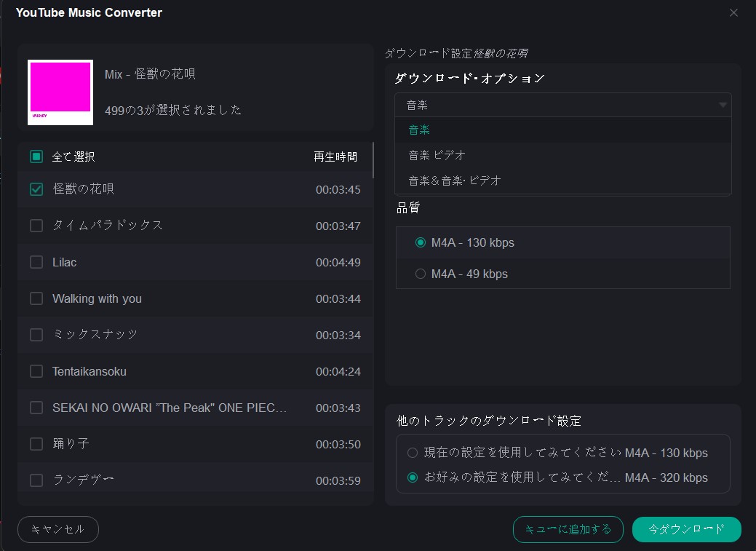Click the 00:03:34 duration value
This screenshot has height=551, width=756.
[338, 335]
